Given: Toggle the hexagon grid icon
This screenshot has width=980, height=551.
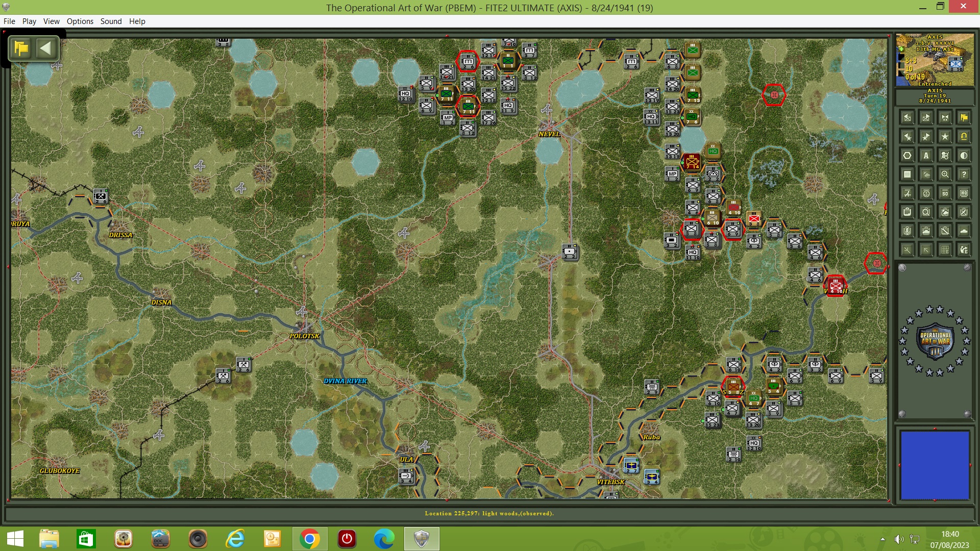Looking at the screenshot, I should tap(907, 156).
